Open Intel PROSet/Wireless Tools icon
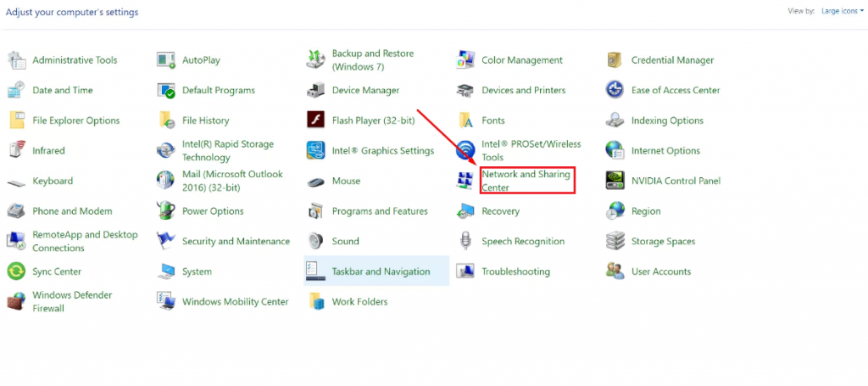 click(x=465, y=151)
